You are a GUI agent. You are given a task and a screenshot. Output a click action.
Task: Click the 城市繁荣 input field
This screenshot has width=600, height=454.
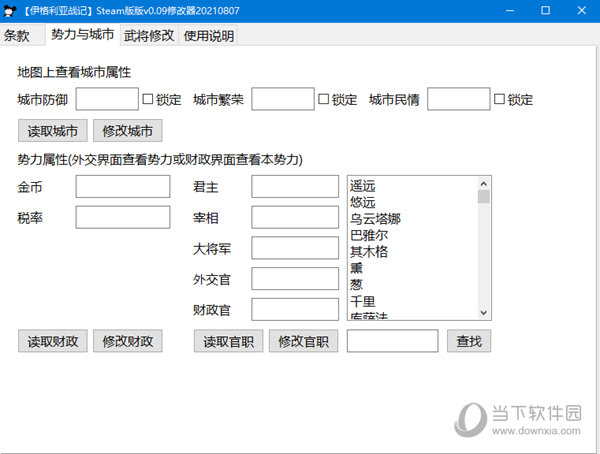(x=283, y=99)
